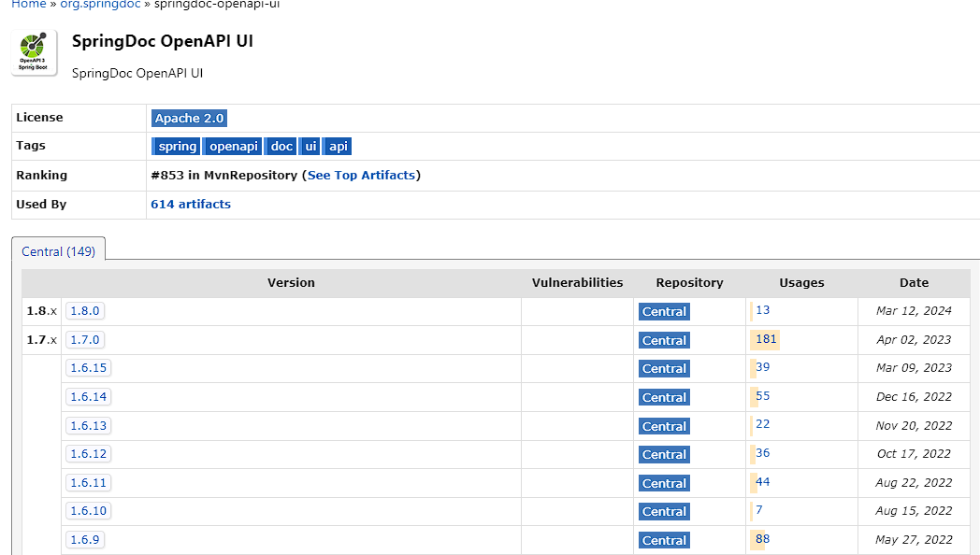
Task: Open the 44 usages link
Action: pos(762,481)
